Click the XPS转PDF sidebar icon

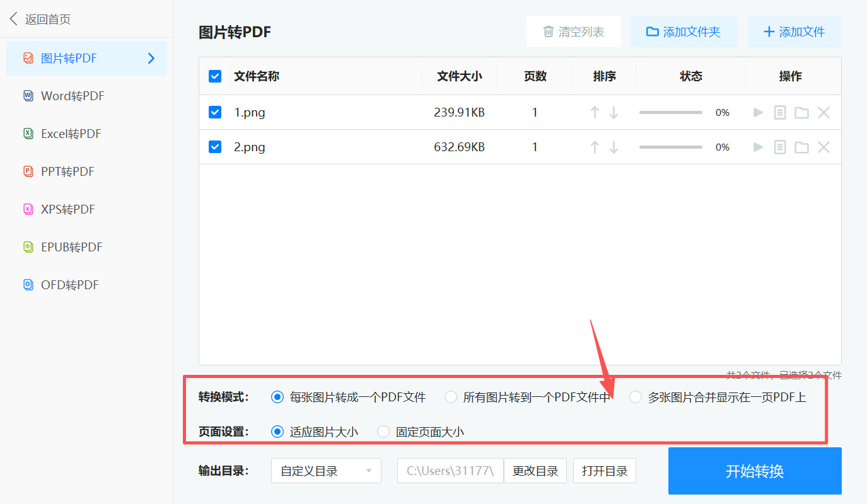point(28,209)
